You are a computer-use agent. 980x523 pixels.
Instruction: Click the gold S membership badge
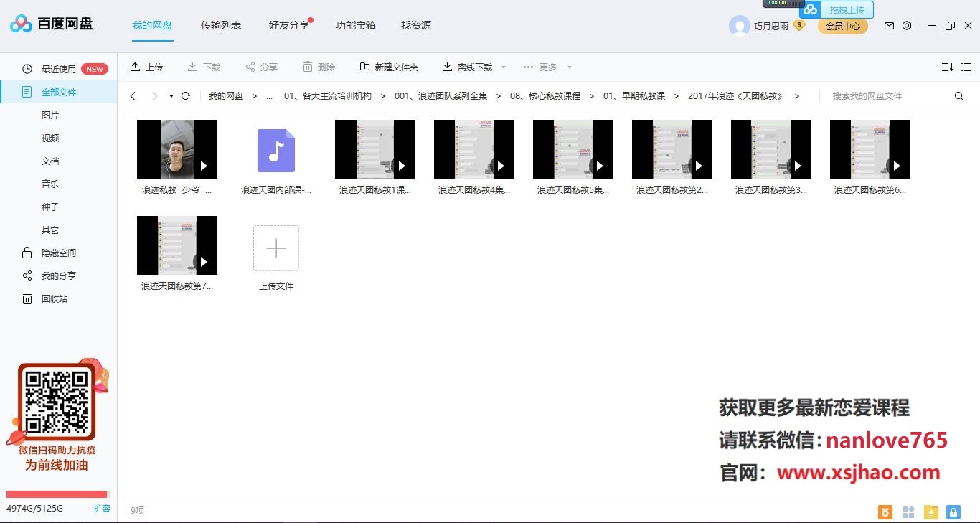coord(799,25)
